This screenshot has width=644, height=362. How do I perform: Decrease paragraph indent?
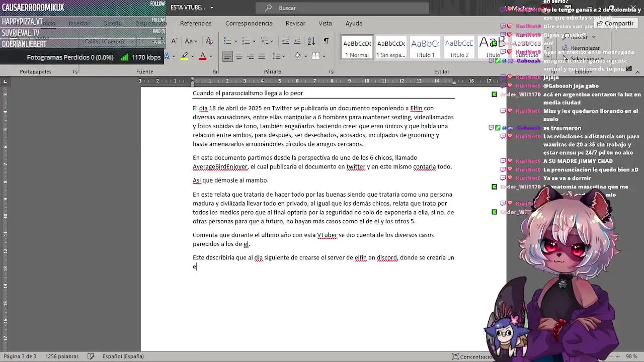285,41
